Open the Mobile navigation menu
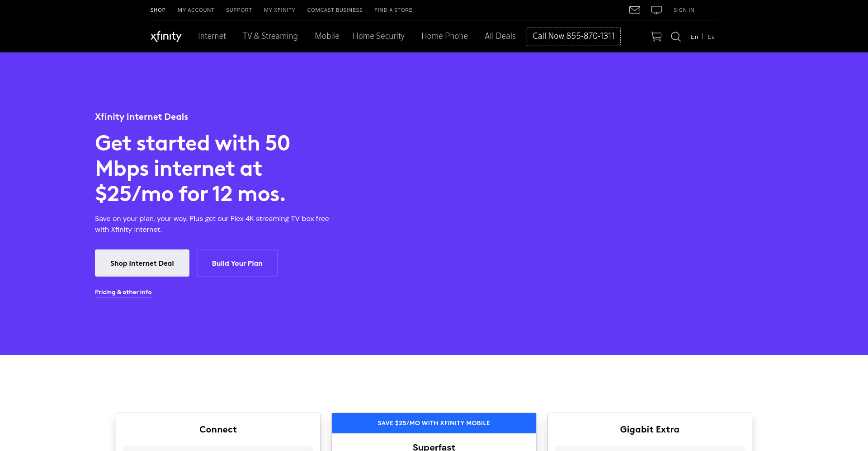The width and height of the screenshot is (868, 451). click(327, 36)
